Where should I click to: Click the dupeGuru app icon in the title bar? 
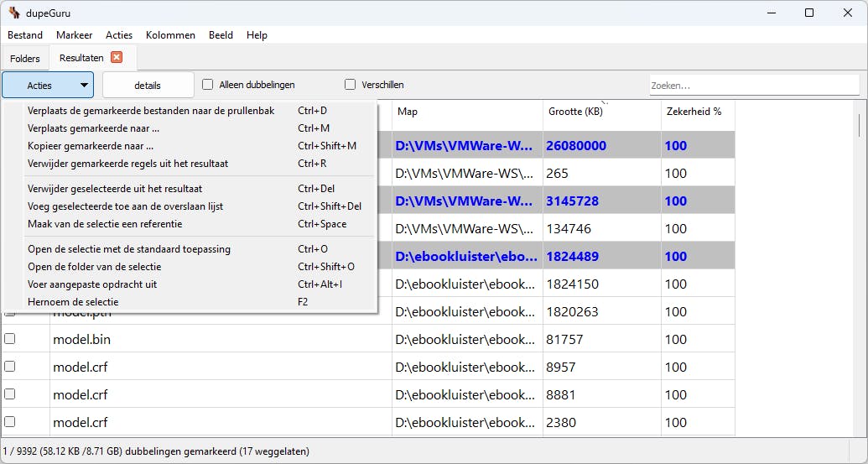point(14,13)
